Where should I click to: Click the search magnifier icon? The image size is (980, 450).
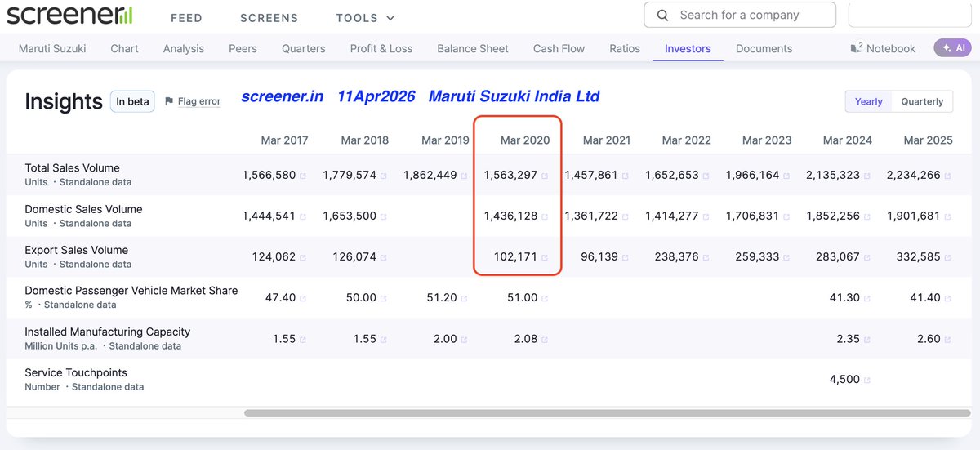(x=663, y=15)
